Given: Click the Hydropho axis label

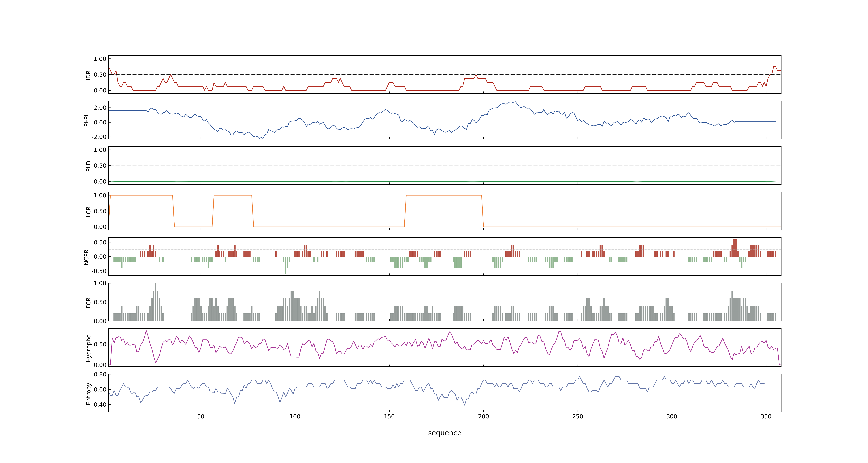Looking at the screenshot, I should [x=88, y=348].
